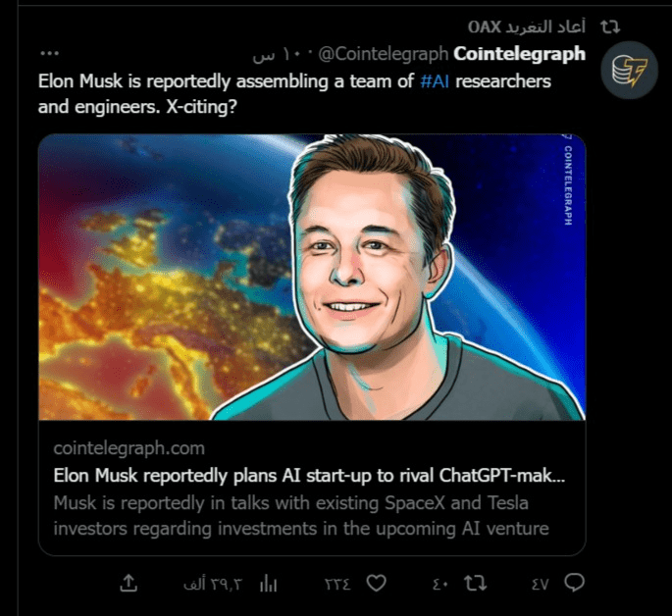
Task: Click the @Cointelegraph handle
Action: (384, 54)
